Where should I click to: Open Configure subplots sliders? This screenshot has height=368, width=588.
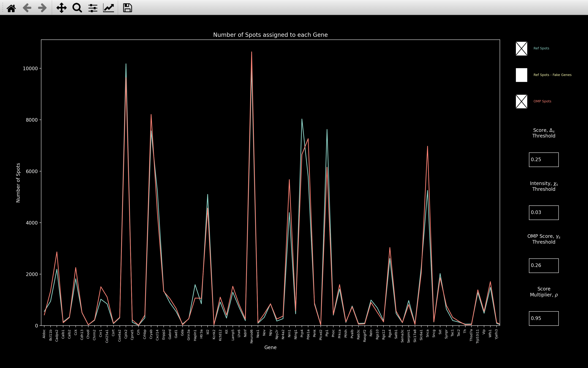pos(93,8)
